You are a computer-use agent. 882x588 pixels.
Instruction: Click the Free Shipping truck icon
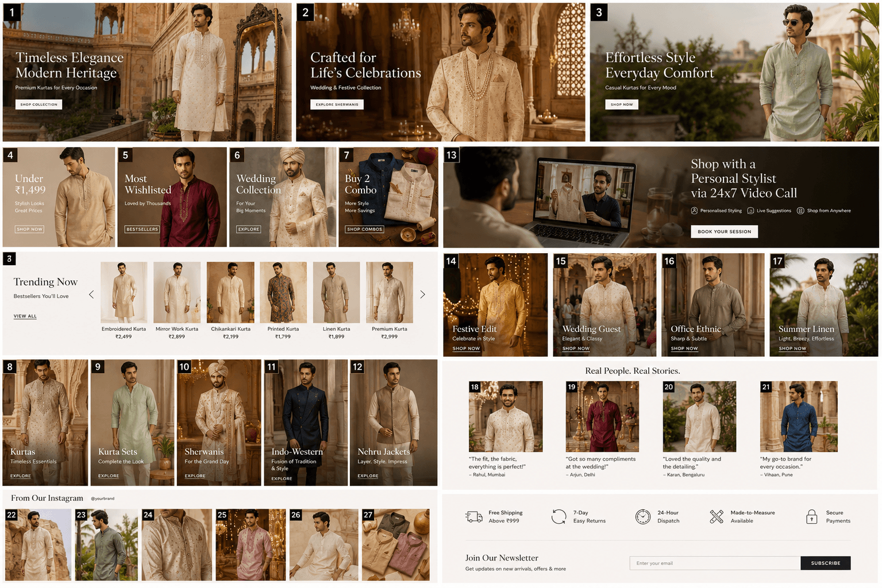point(473,517)
